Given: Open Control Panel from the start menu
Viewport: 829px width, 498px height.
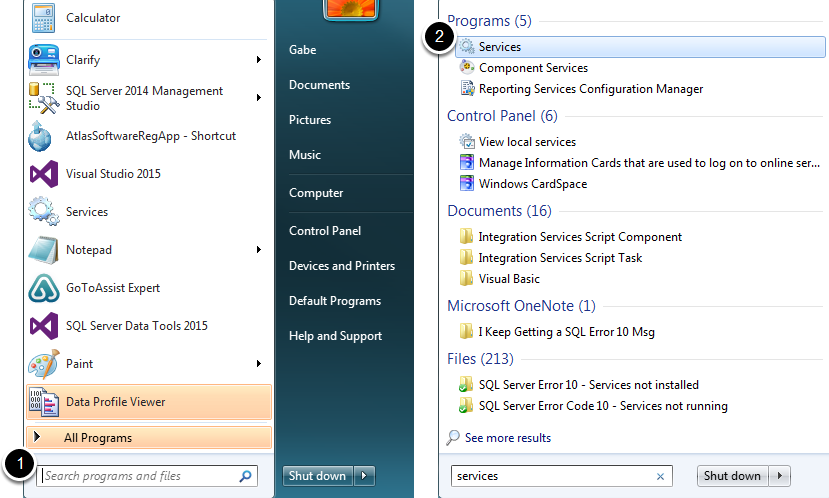Looking at the screenshot, I should 325,231.
